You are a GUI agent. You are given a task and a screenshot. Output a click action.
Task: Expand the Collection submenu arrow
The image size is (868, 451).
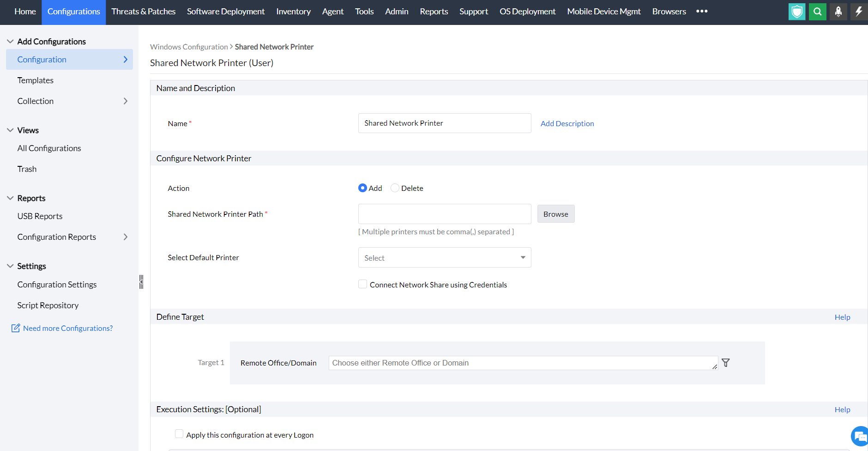[125, 101]
